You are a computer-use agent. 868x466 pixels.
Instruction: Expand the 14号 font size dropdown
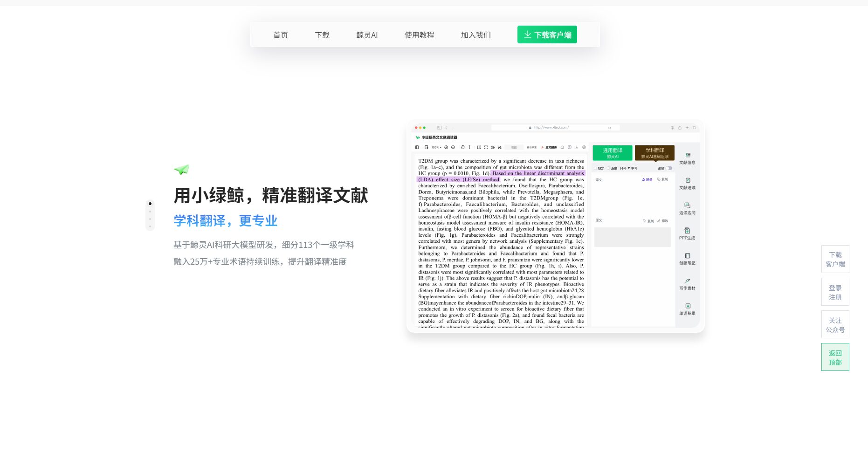(625, 168)
